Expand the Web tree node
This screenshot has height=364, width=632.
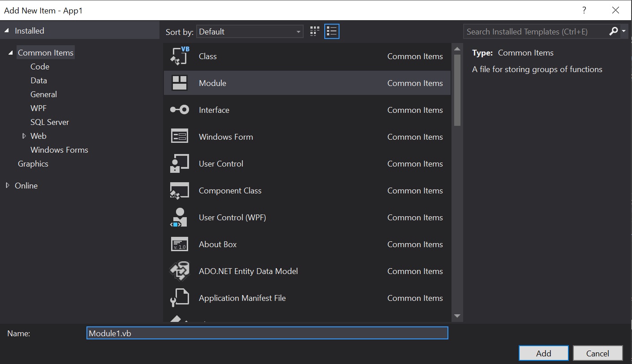coord(24,136)
